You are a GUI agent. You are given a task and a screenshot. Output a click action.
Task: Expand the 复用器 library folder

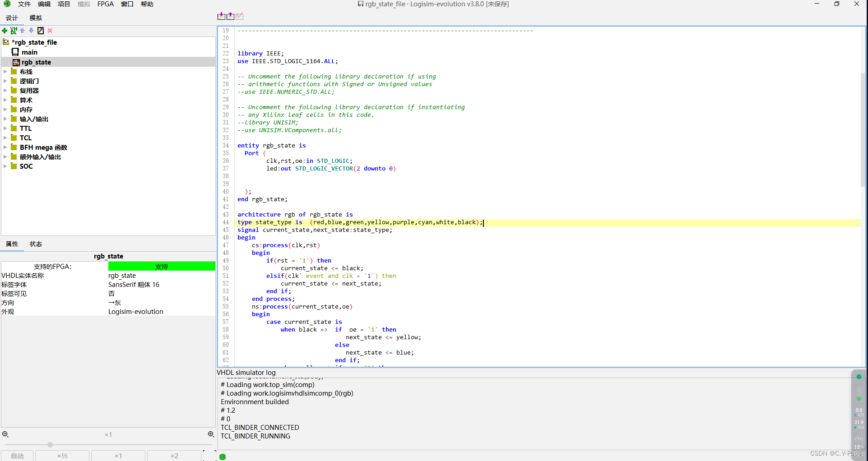[x=5, y=91]
